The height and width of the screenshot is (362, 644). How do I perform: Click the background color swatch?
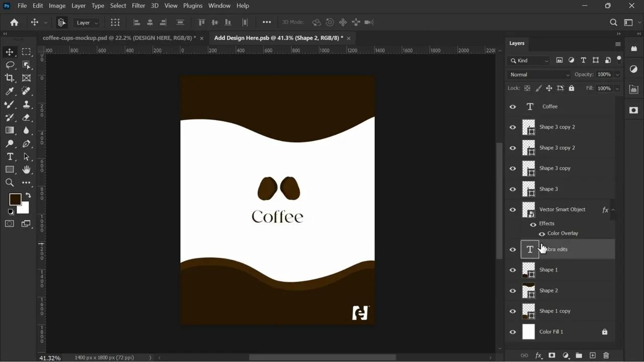coord(25,209)
